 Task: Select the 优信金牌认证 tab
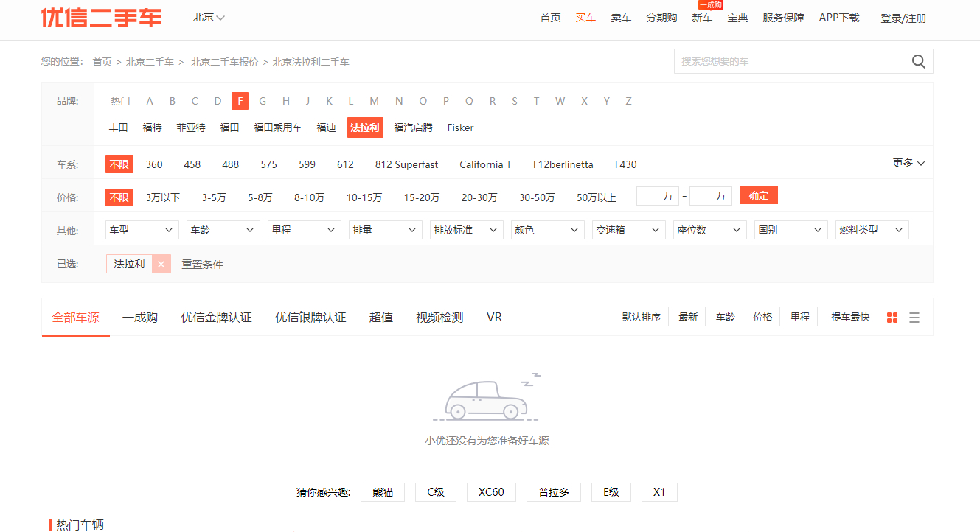pos(217,318)
